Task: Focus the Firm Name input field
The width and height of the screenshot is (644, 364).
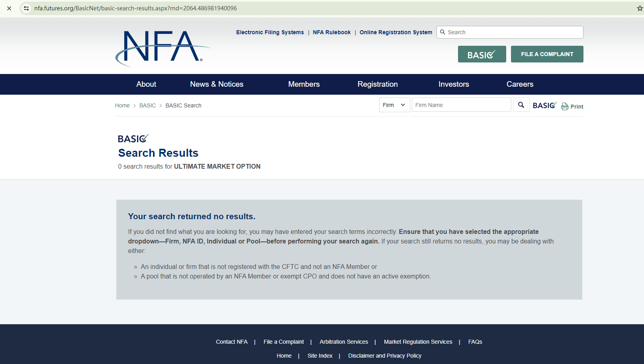Action: (461, 105)
